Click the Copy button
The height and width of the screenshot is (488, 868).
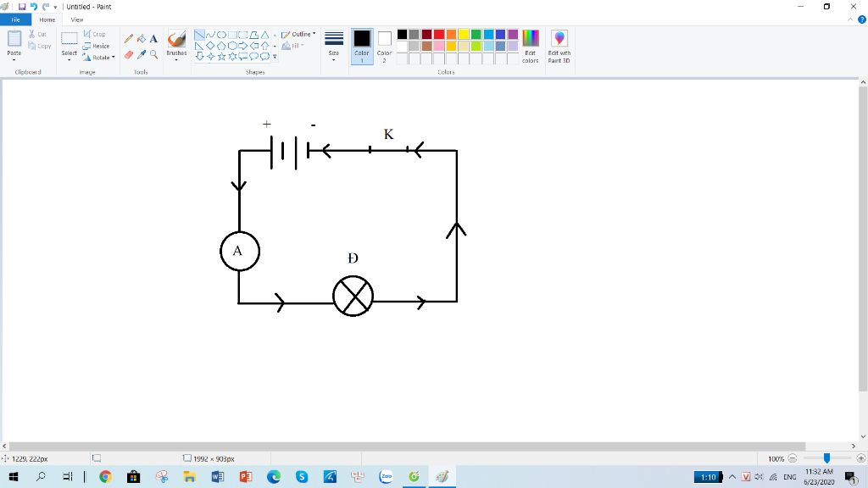click(40, 46)
